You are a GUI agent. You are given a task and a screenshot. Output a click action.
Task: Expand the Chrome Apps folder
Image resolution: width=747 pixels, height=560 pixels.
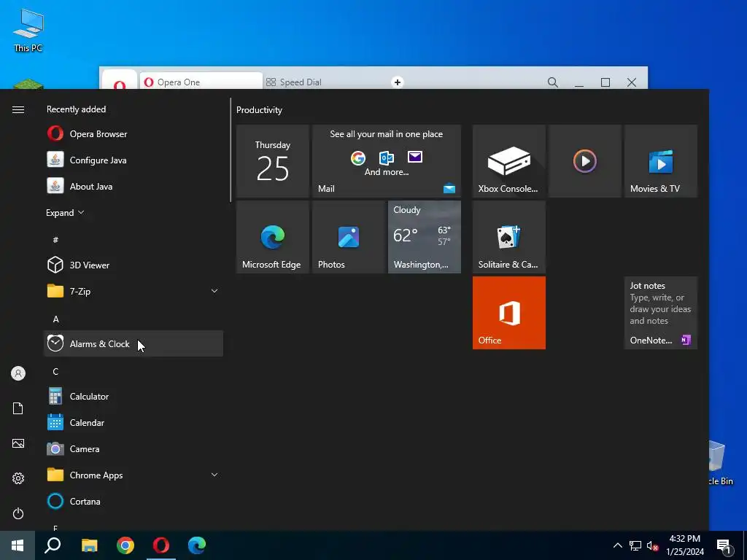[x=214, y=475]
